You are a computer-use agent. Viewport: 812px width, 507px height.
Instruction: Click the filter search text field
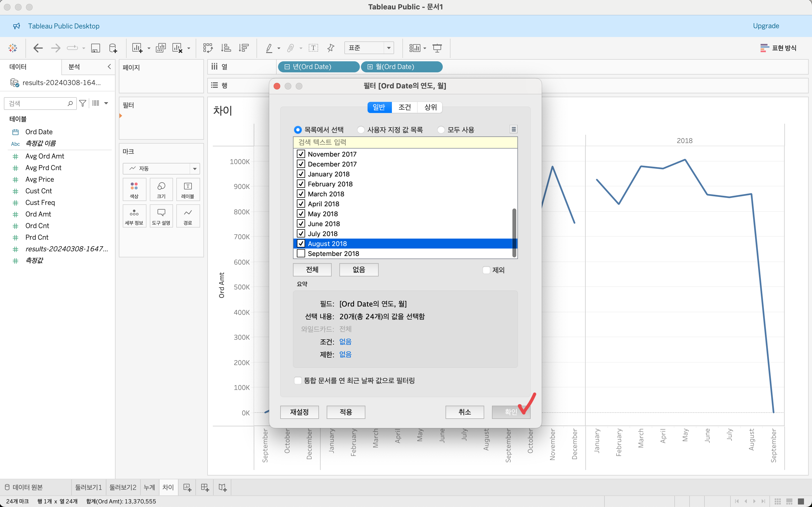click(x=405, y=142)
